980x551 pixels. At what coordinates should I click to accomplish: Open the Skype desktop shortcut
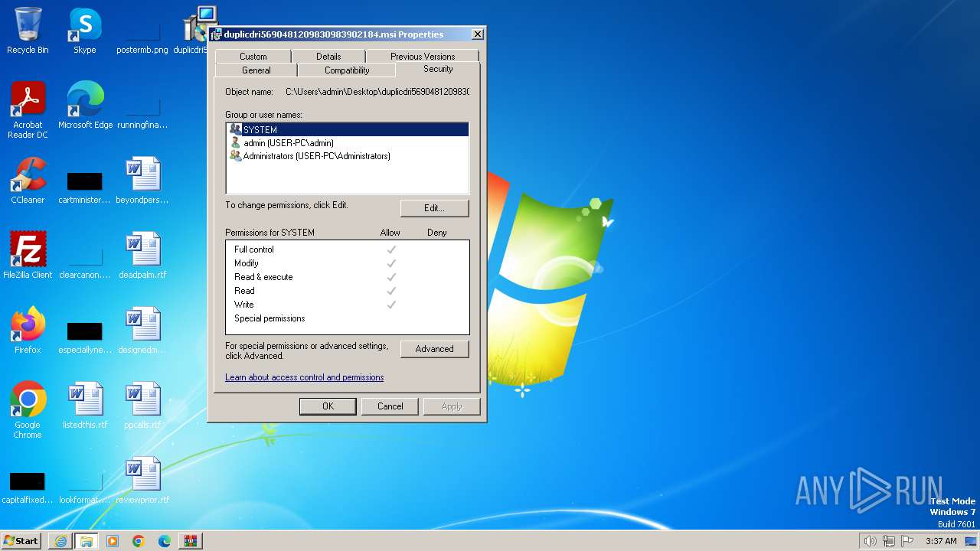tap(84, 31)
